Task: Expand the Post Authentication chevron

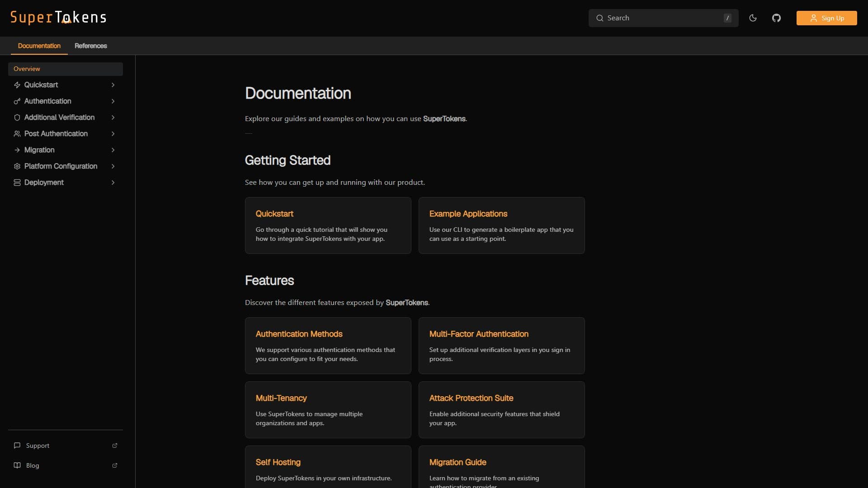Action: pyautogui.click(x=113, y=134)
